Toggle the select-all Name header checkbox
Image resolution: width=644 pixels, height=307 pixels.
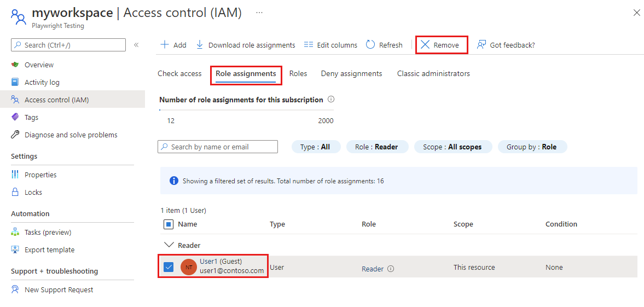169,224
